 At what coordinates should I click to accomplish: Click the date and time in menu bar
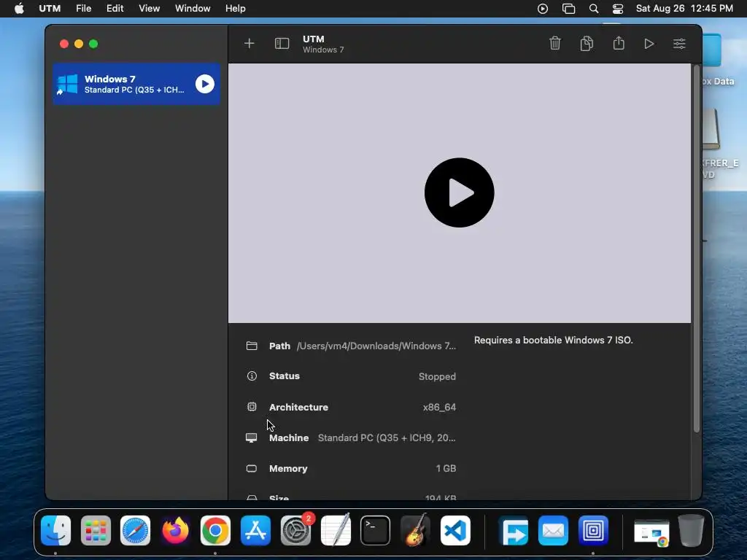(684, 9)
